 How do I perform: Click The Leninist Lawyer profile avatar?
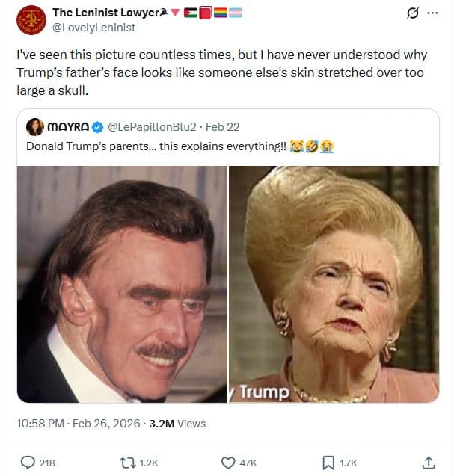pyautogui.click(x=31, y=20)
